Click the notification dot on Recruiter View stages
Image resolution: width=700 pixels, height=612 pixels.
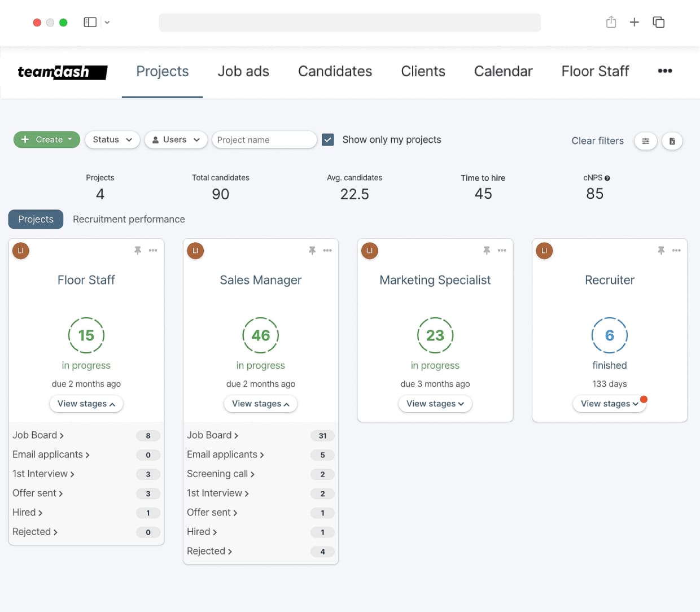[x=644, y=398]
